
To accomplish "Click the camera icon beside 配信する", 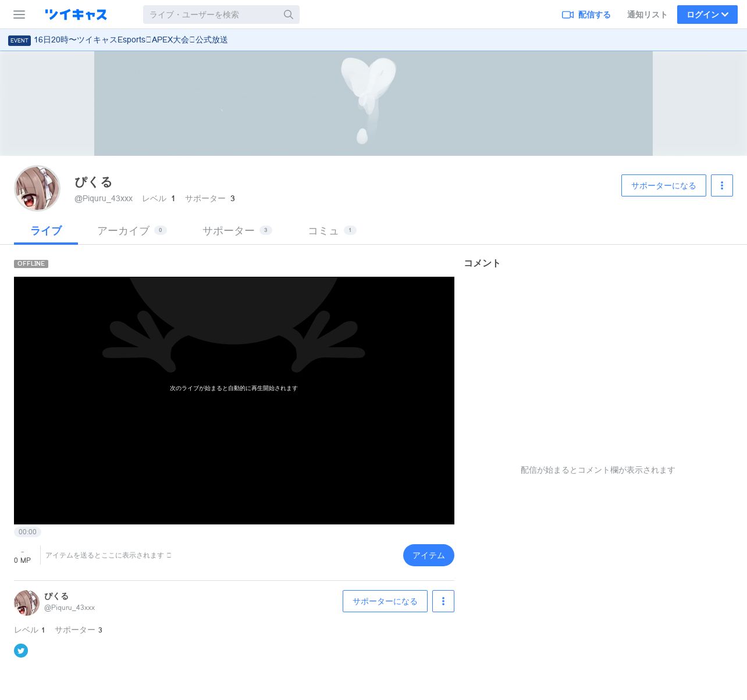I will [x=568, y=15].
